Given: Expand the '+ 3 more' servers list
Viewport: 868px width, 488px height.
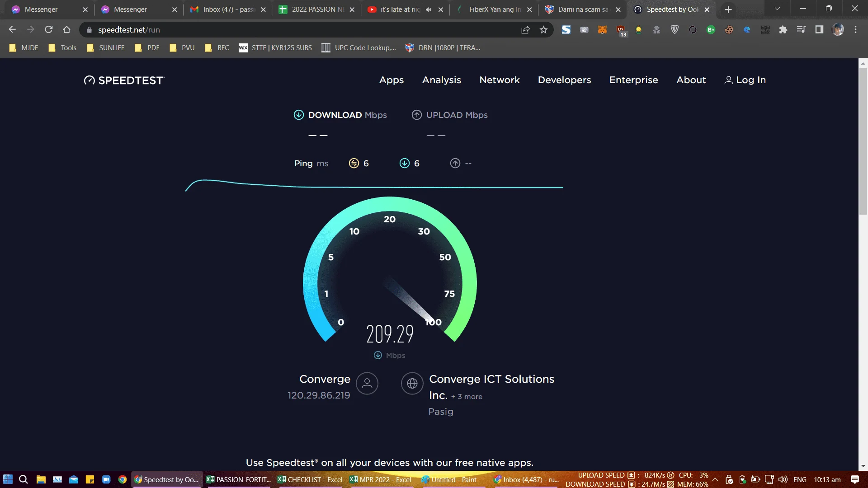Looking at the screenshot, I should (x=467, y=397).
